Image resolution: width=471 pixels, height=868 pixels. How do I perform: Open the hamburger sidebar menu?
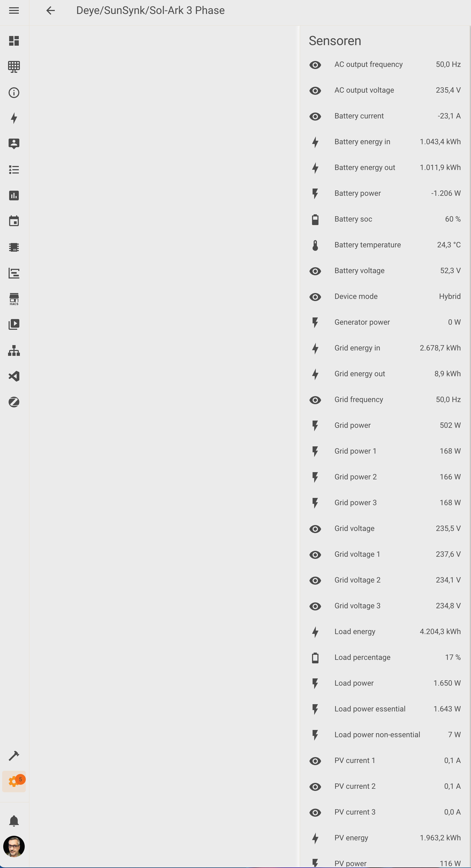click(14, 10)
